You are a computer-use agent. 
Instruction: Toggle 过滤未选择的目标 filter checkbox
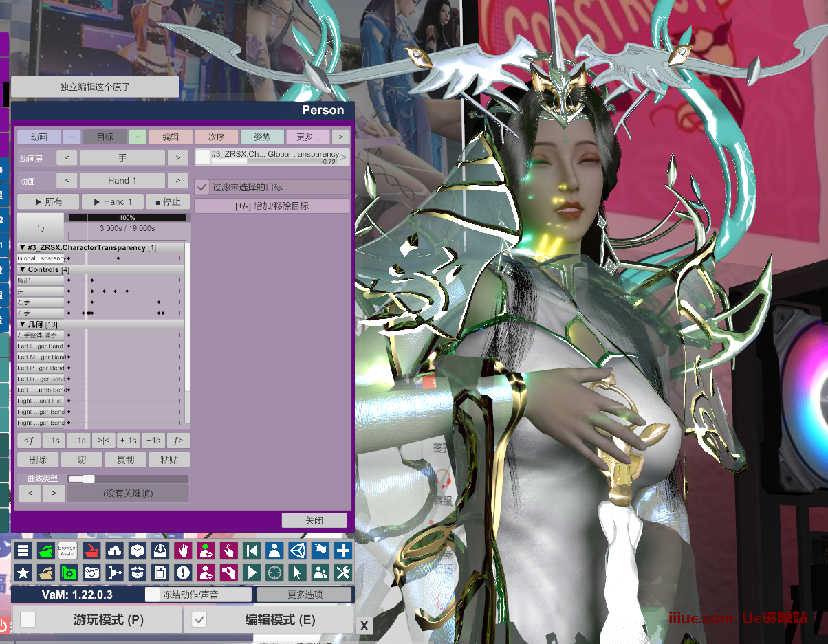(x=202, y=187)
